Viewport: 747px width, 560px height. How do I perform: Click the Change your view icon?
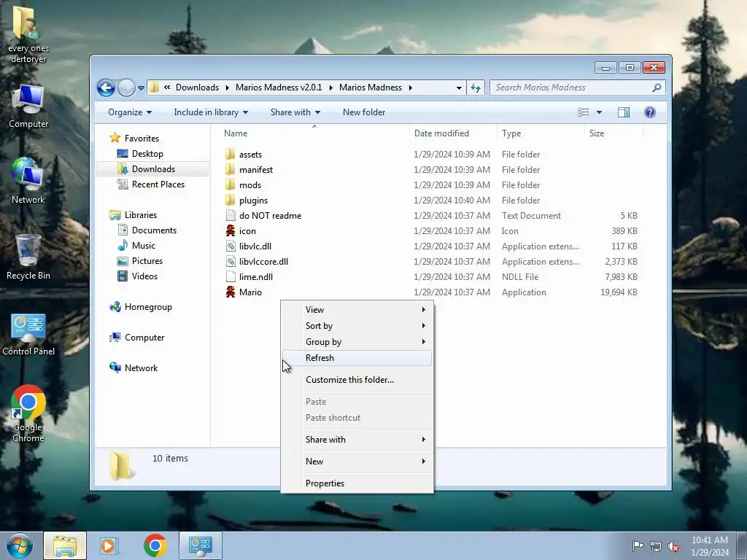583,112
